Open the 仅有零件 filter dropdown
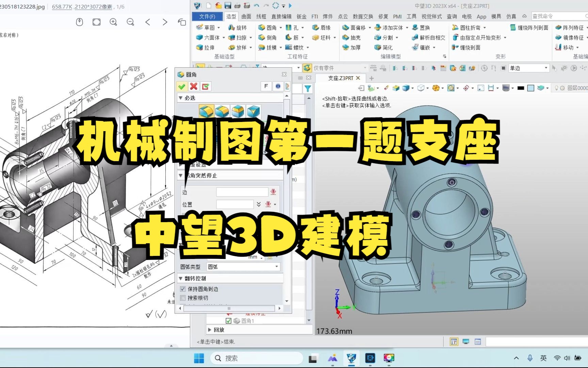588x368 pixels. click(340, 68)
